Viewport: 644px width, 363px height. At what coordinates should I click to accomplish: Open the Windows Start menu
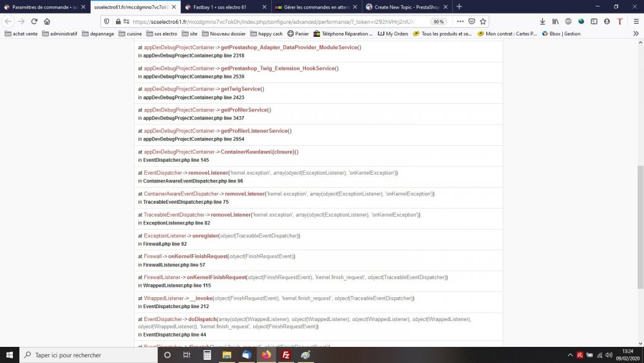(x=10, y=355)
